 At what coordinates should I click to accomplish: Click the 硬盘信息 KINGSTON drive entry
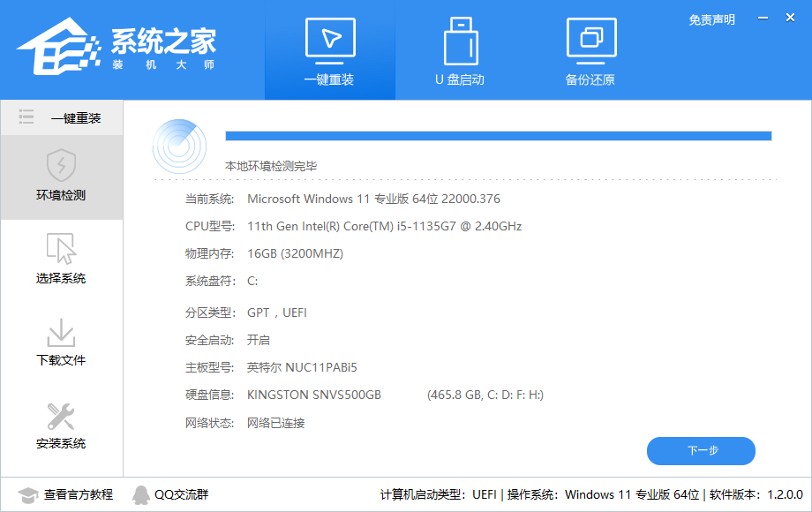pos(315,395)
